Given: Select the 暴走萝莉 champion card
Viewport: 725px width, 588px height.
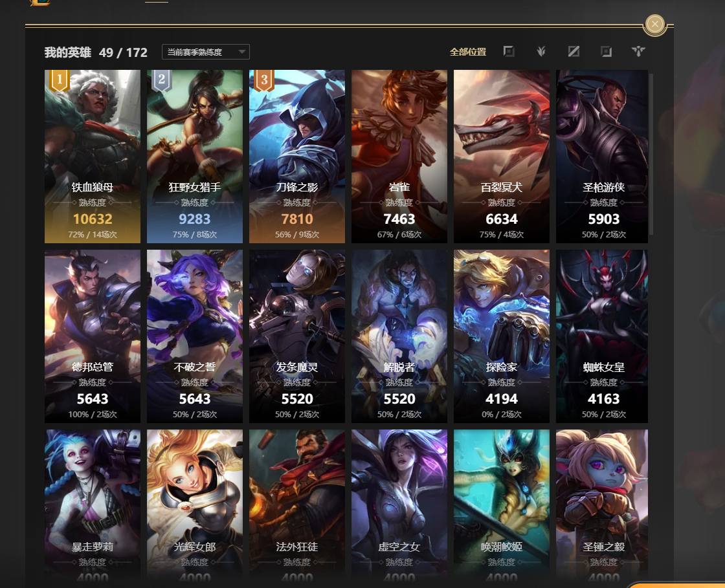Looking at the screenshot, I should [93, 508].
